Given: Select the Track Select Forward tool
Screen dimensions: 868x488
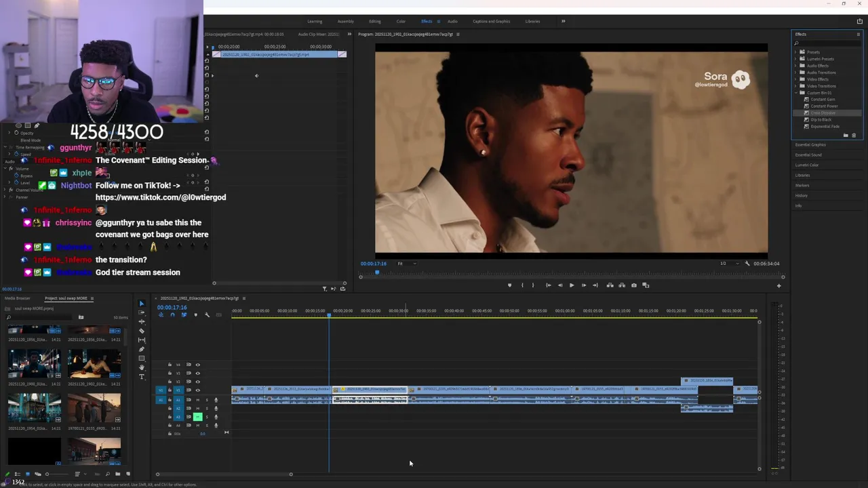Looking at the screenshot, I should [x=142, y=312].
